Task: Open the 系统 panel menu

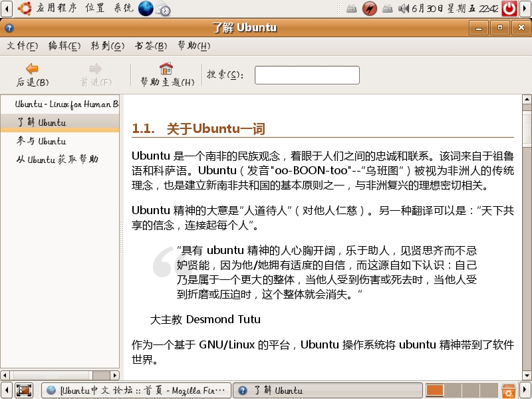Action: [x=124, y=8]
